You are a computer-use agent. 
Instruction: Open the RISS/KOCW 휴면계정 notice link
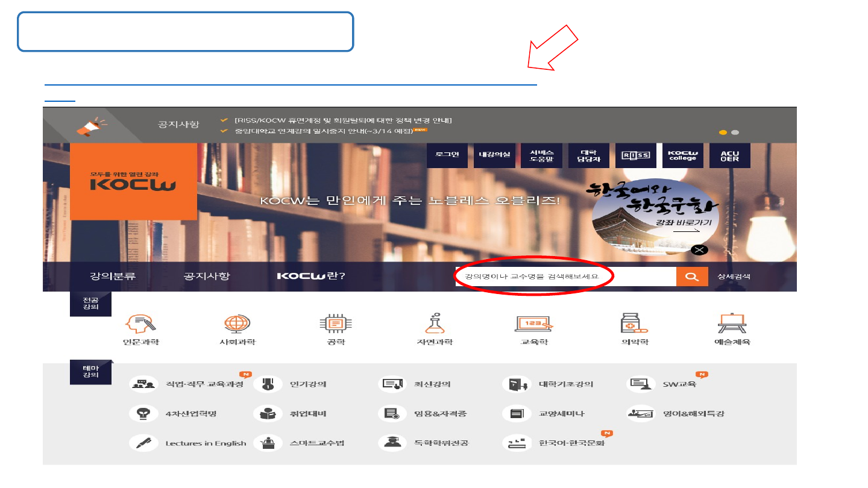click(x=343, y=120)
